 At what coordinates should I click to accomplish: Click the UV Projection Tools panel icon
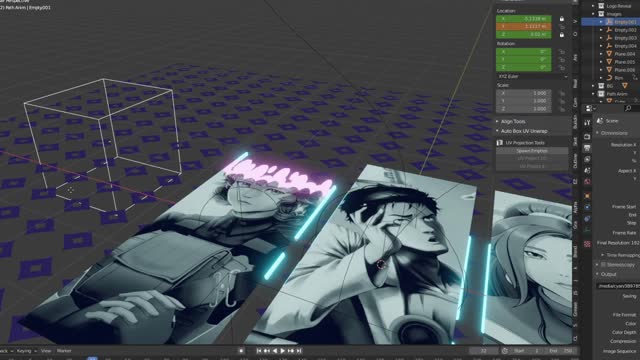click(x=500, y=143)
